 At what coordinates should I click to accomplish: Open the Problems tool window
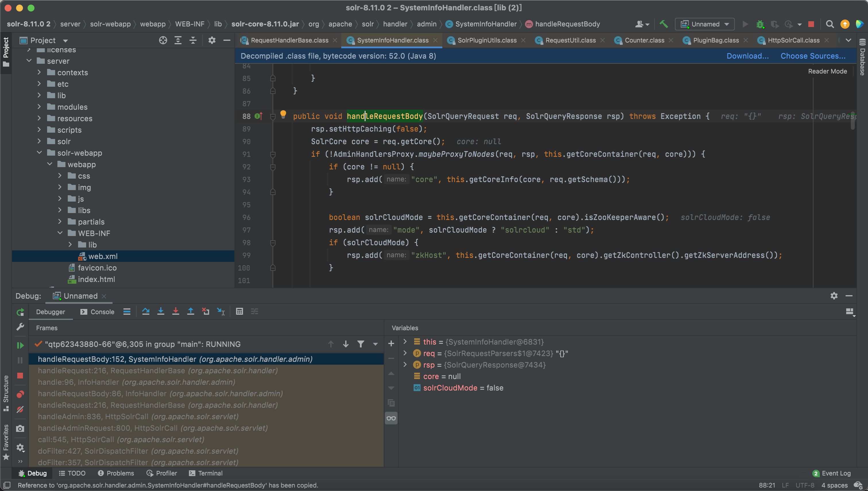pyautogui.click(x=116, y=473)
